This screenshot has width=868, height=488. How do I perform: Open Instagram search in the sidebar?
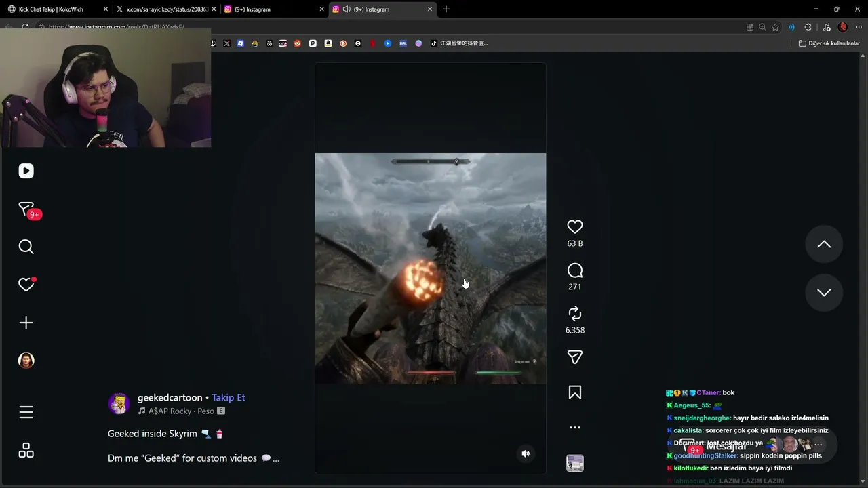tap(26, 247)
